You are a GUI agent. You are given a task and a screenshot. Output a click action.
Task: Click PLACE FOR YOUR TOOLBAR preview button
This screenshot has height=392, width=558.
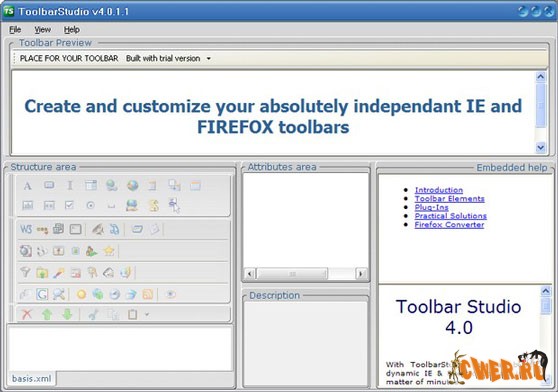click(69, 58)
